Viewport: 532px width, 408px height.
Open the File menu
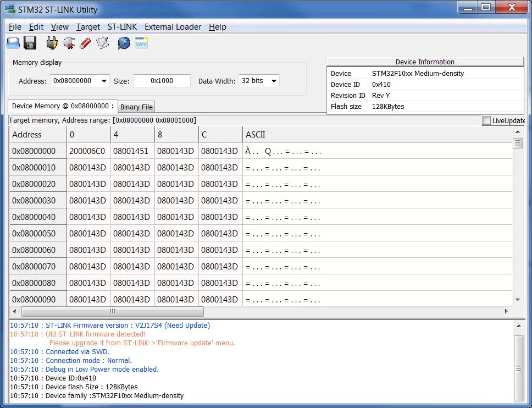(x=15, y=27)
